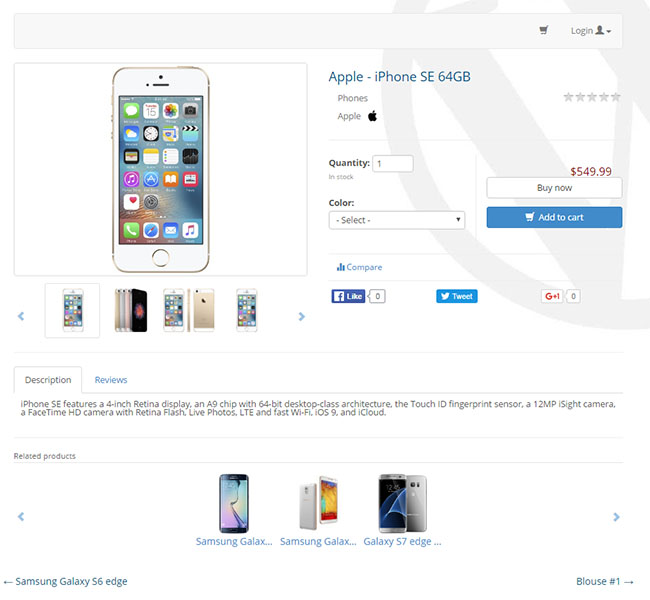Select the multi-color iPhones thumbnail

click(131, 310)
